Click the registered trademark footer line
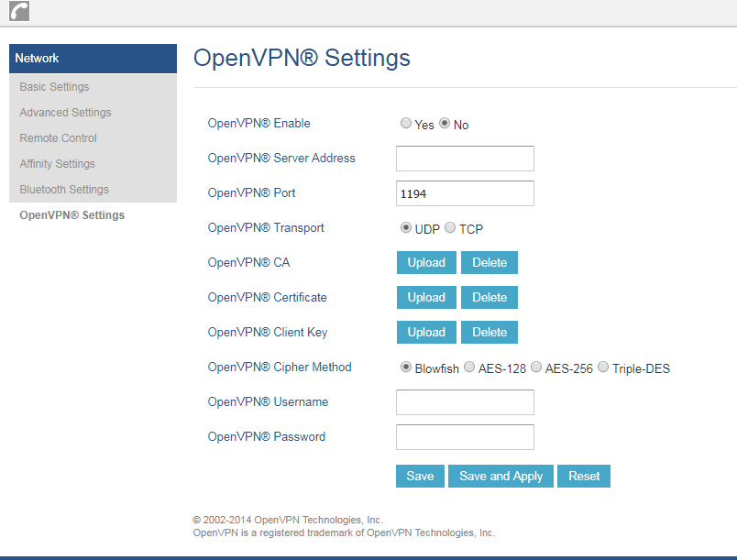Screen dimensions: 737x560 tap(344, 533)
